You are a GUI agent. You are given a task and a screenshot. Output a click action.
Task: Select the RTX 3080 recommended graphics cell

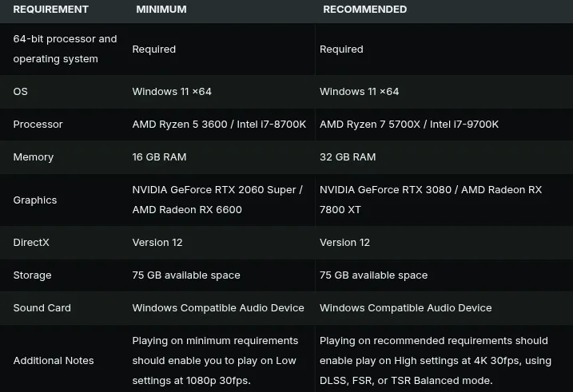coord(431,200)
